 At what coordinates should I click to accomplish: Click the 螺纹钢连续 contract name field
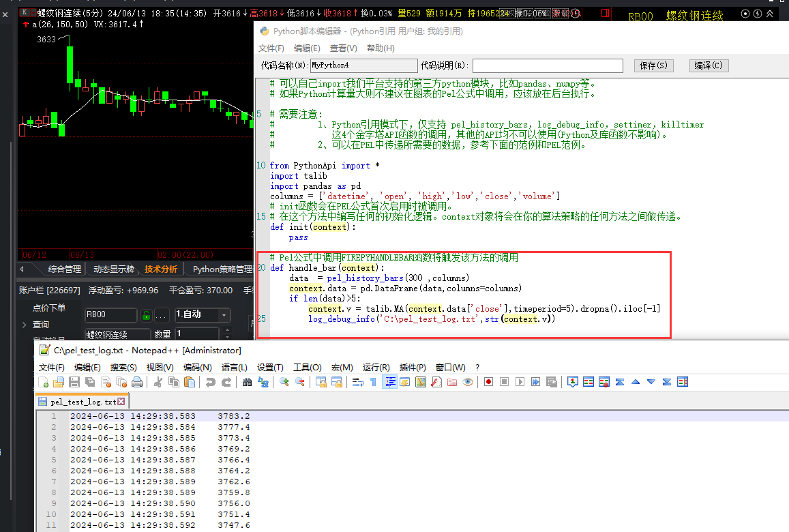118,334
